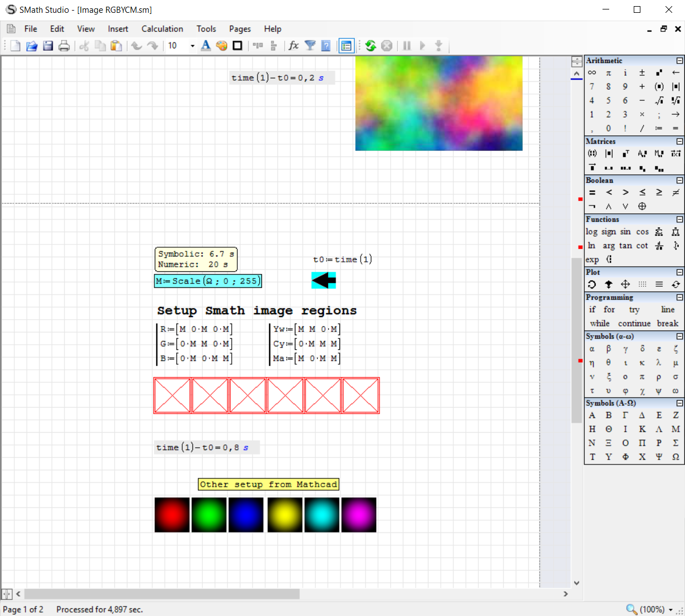Open the Calculation menu
The image size is (685, 616).
coord(162,29)
